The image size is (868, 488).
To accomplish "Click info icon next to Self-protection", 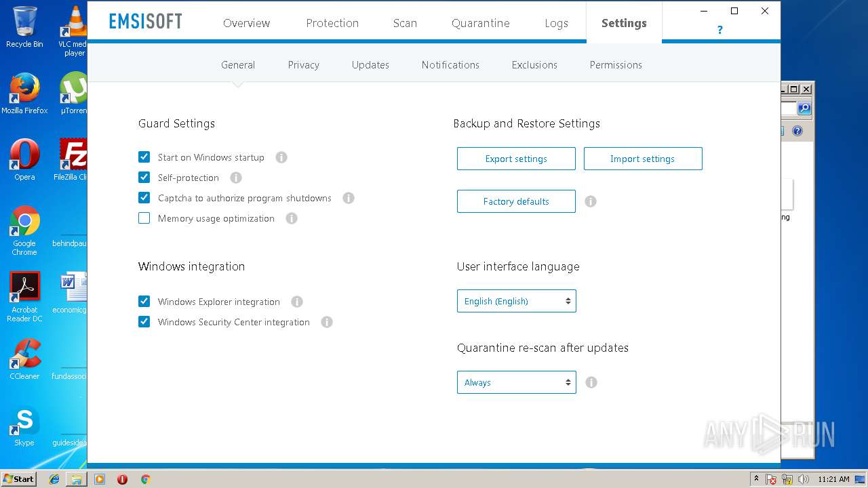I will coord(236,178).
